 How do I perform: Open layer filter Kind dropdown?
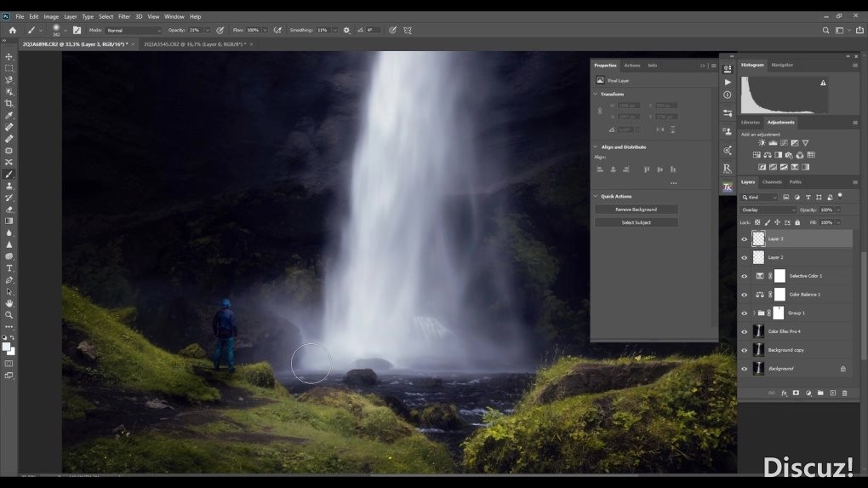(759, 198)
